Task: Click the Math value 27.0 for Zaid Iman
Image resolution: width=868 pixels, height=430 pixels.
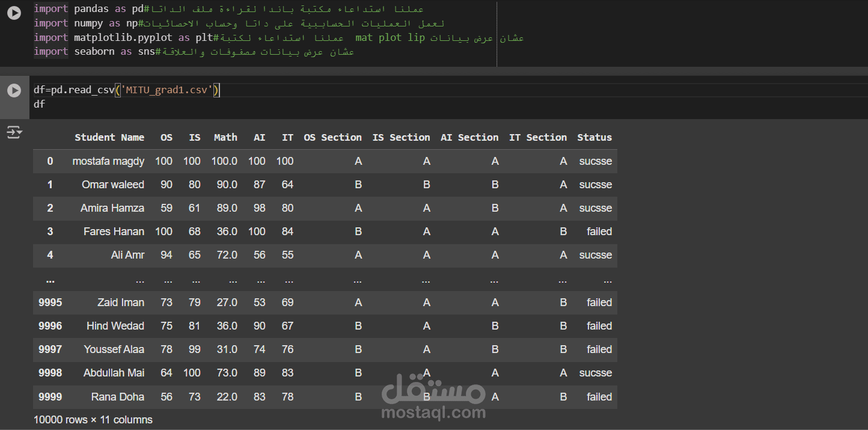Action: (x=227, y=303)
